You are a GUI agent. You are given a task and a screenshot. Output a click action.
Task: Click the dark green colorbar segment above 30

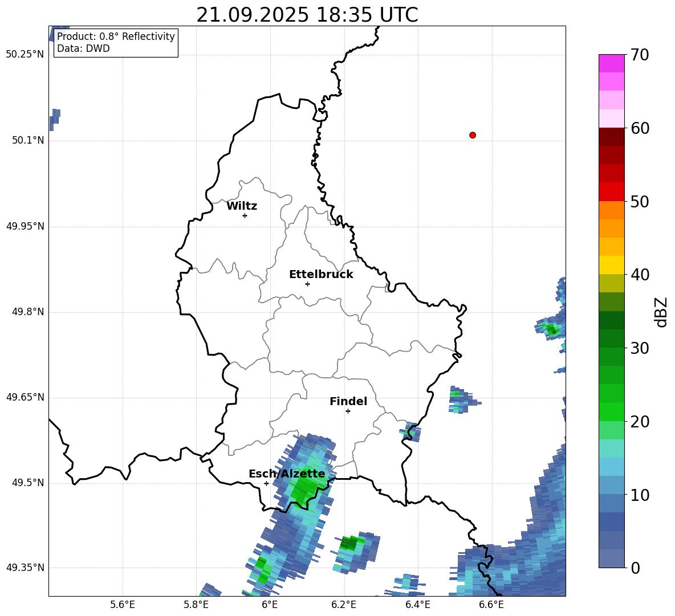pos(611,338)
